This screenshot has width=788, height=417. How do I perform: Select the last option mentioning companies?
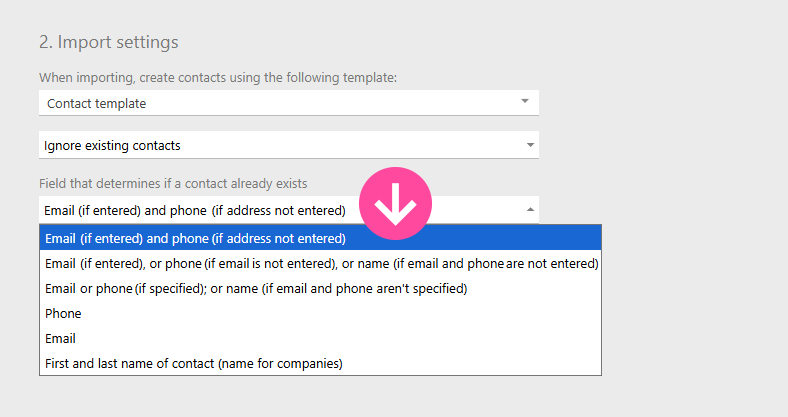click(x=194, y=364)
